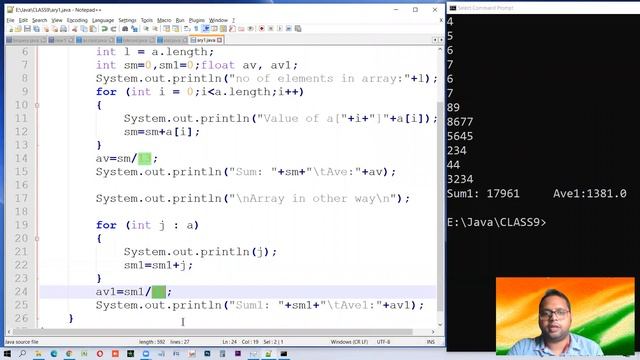This screenshot has height=360, width=640.
Task: Click Windows (CR LF) in the status bar
Action: coord(349,342)
